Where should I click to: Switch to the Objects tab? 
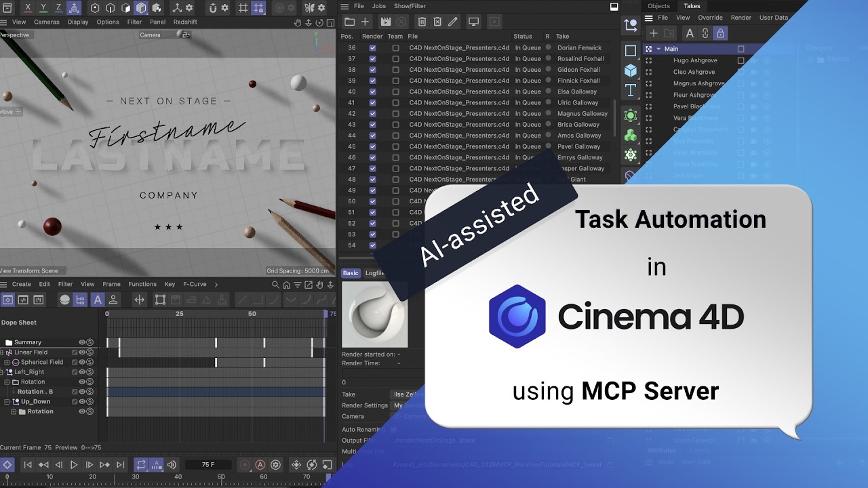pos(658,6)
